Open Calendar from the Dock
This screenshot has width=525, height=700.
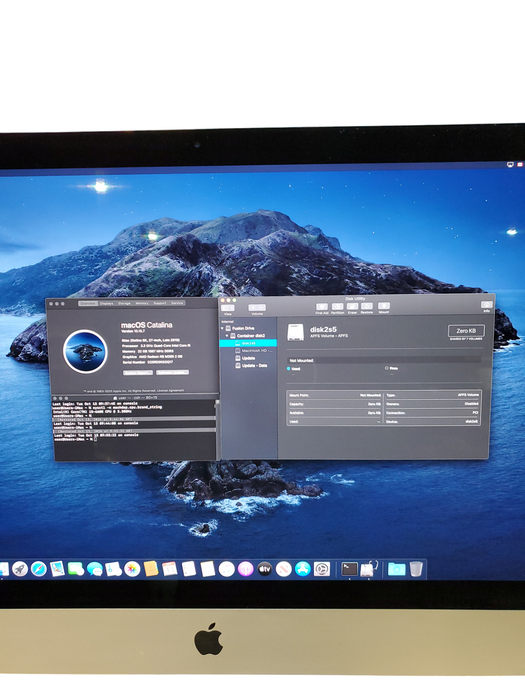(170, 569)
